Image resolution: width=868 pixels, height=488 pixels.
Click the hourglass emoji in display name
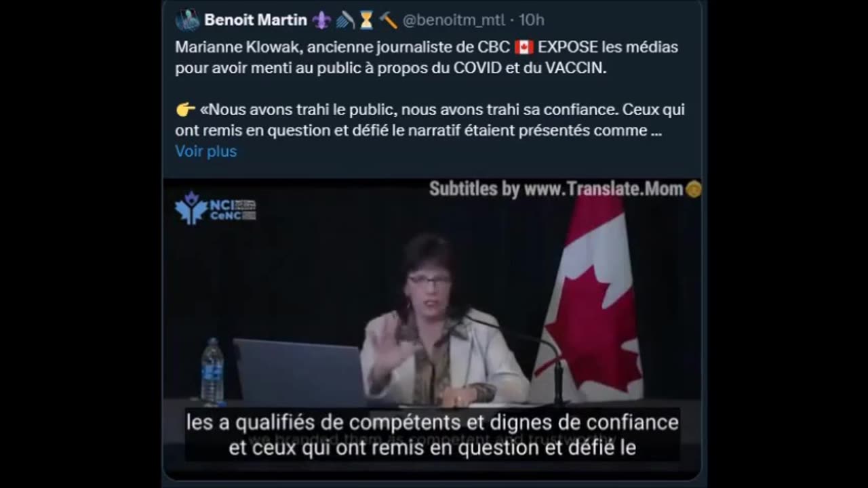point(366,20)
